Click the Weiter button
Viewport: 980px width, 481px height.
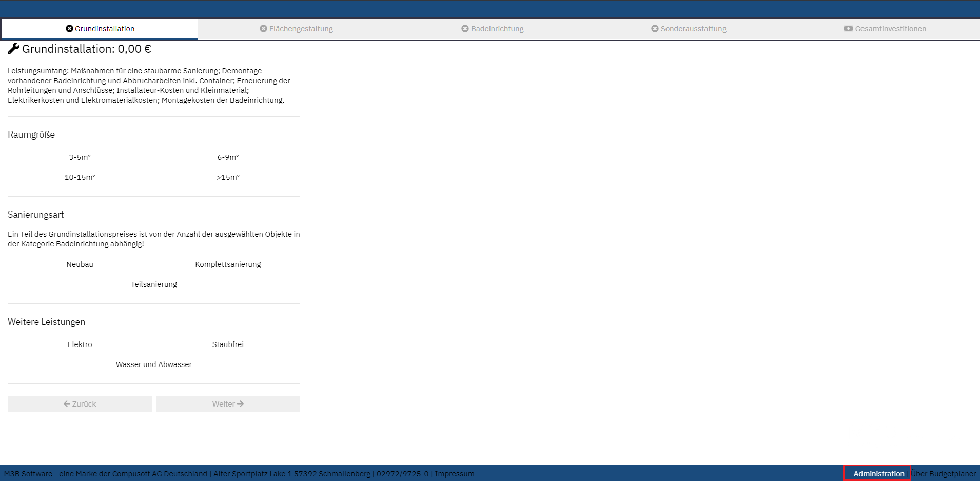(x=228, y=404)
